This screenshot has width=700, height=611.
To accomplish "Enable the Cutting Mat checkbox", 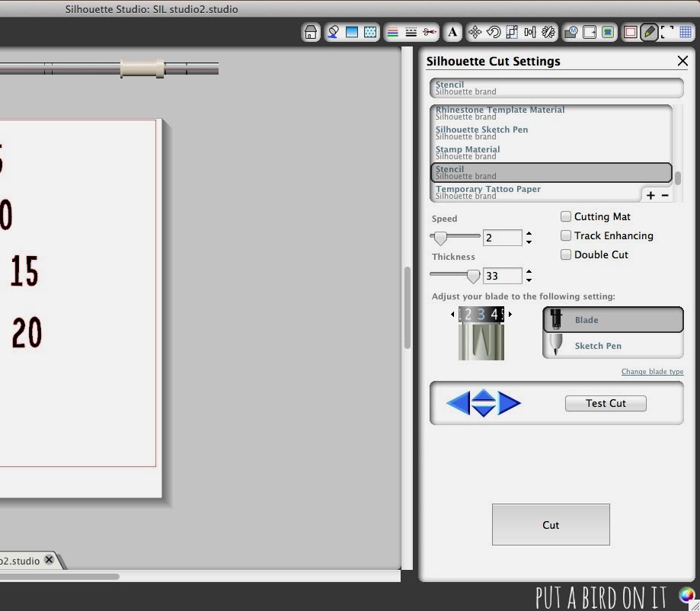I will tap(566, 216).
